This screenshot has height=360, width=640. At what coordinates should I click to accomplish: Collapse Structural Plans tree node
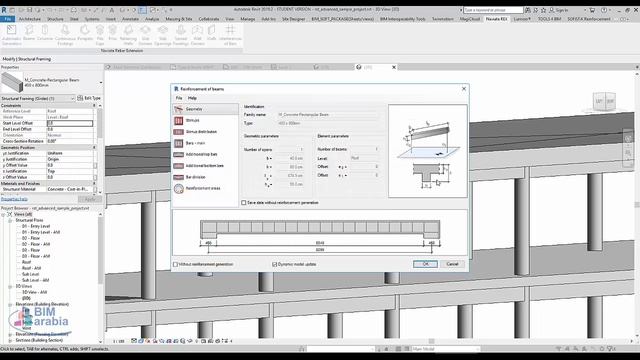tap(10, 220)
